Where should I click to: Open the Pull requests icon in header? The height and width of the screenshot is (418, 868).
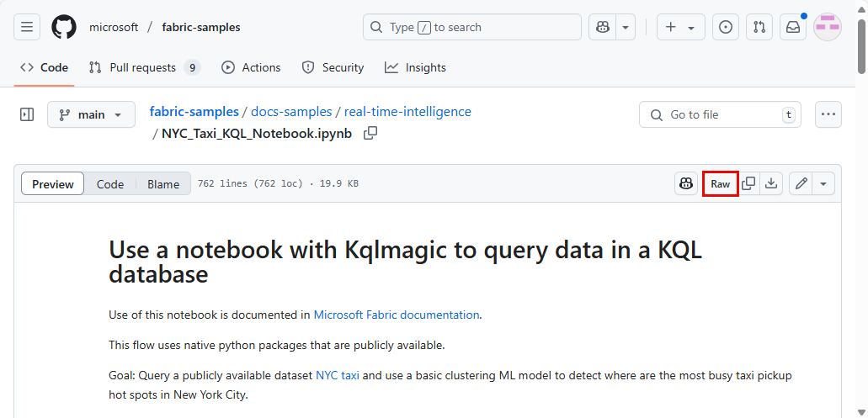(759, 27)
